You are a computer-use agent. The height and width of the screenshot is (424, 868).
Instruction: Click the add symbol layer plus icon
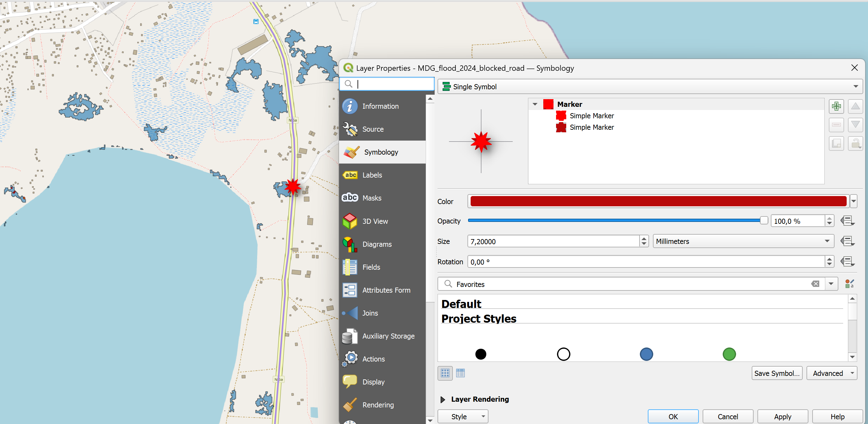click(836, 106)
